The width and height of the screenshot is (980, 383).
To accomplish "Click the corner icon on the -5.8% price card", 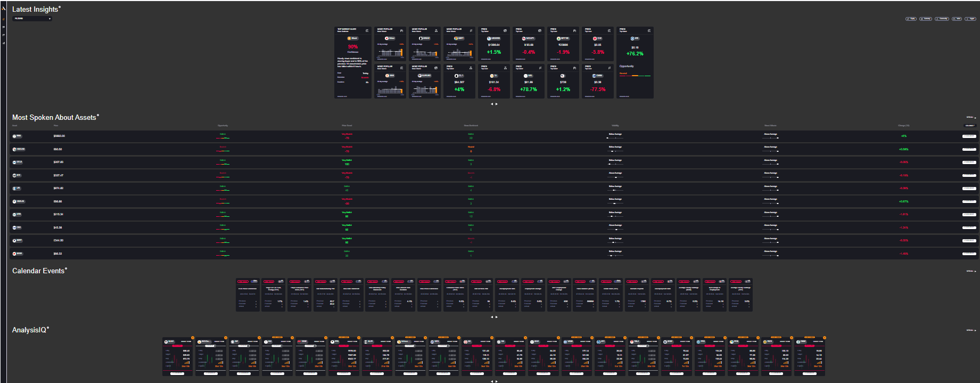I will point(609,30).
